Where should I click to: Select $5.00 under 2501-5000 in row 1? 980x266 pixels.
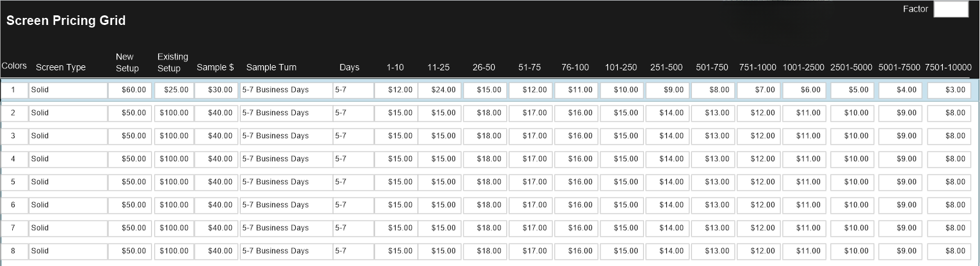pos(851,90)
